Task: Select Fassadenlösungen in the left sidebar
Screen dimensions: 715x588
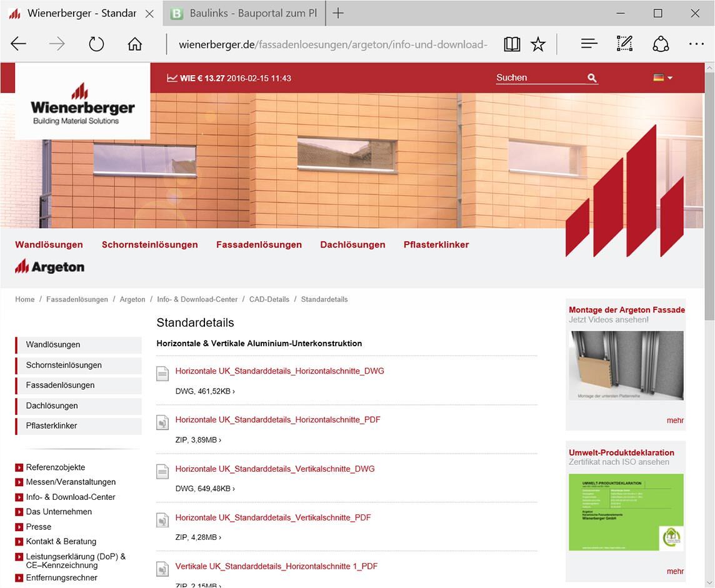Action: coord(78,386)
